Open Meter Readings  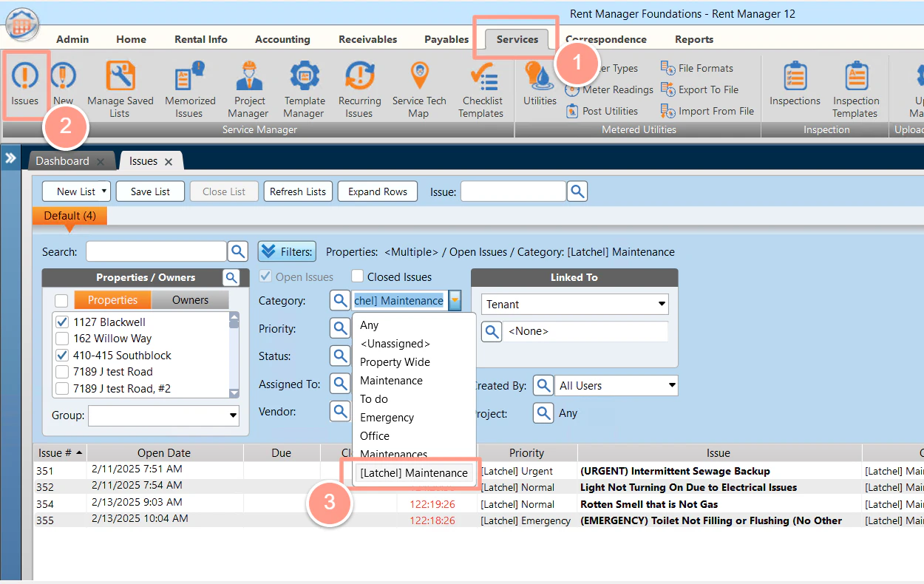pyautogui.click(x=609, y=89)
